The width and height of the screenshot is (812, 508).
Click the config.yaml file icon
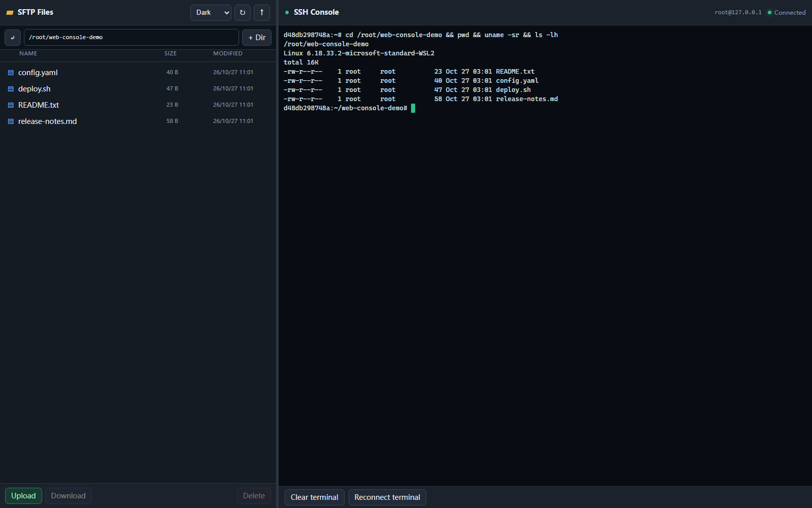click(11, 73)
